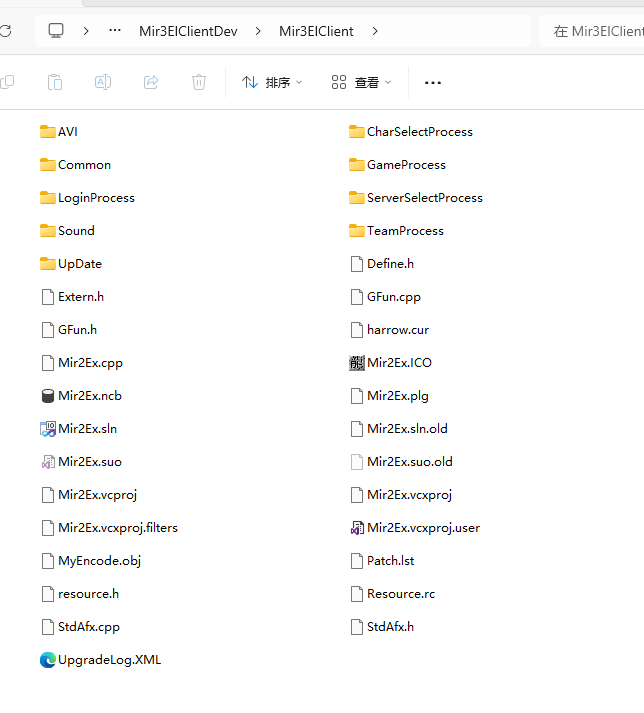
Task: Select the TeamProcess folder
Action: (396, 231)
